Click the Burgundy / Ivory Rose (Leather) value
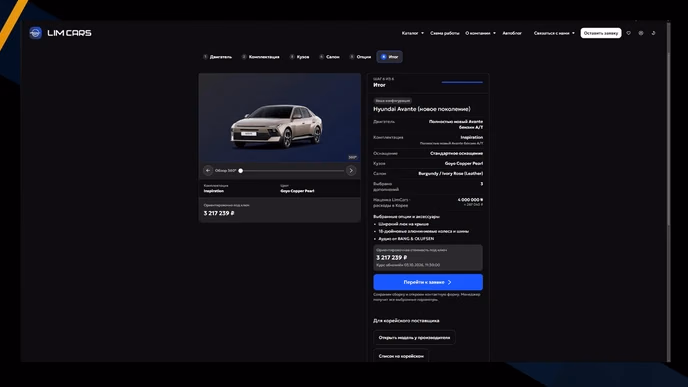688x387 pixels. (451, 173)
